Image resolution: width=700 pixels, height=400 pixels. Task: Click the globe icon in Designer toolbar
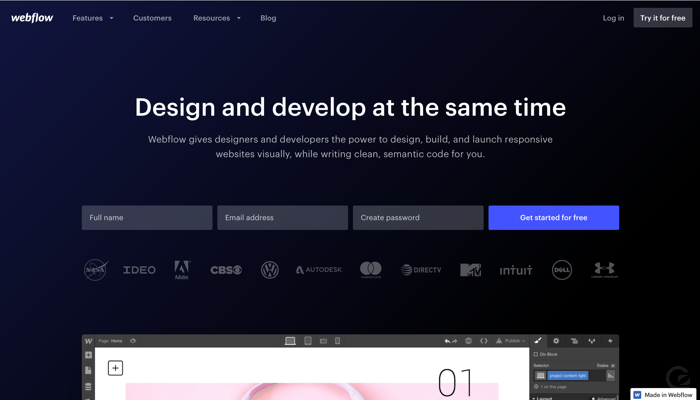point(468,341)
